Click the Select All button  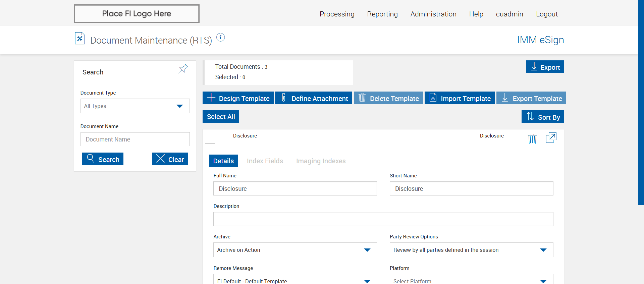pos(221,117)
